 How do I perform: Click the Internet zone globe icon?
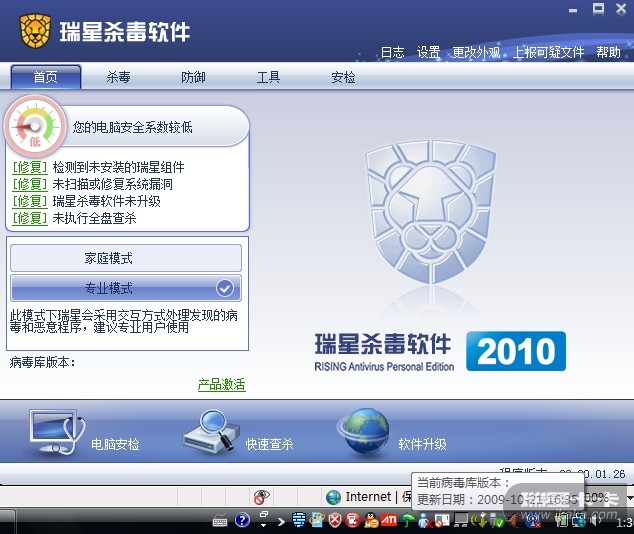(334, 497)
